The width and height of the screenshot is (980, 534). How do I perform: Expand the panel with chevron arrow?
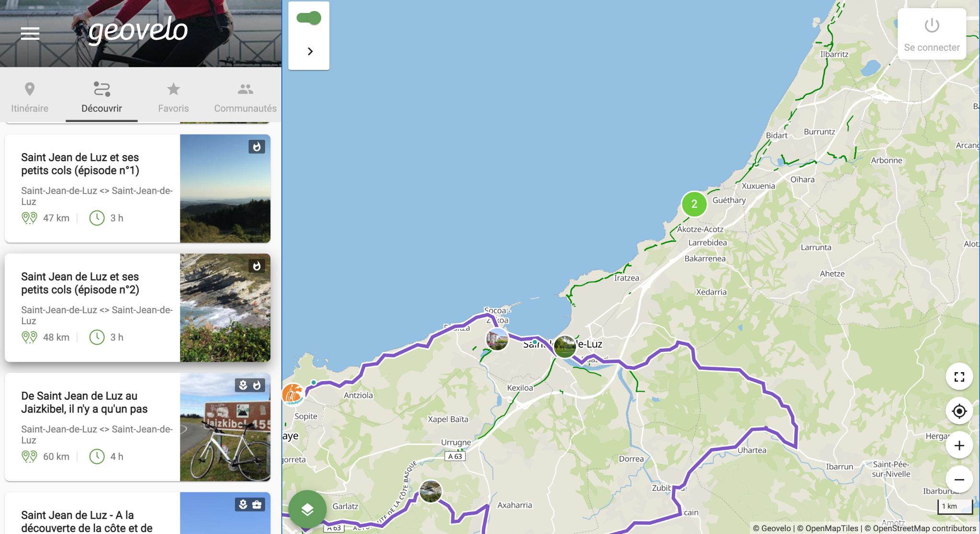(310, 51)
